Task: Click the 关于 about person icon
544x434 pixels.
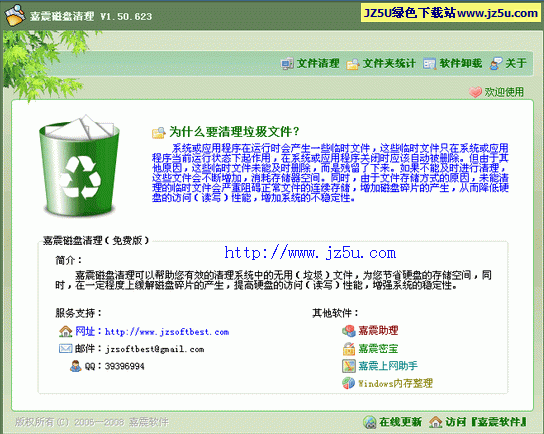Action: 496,64
